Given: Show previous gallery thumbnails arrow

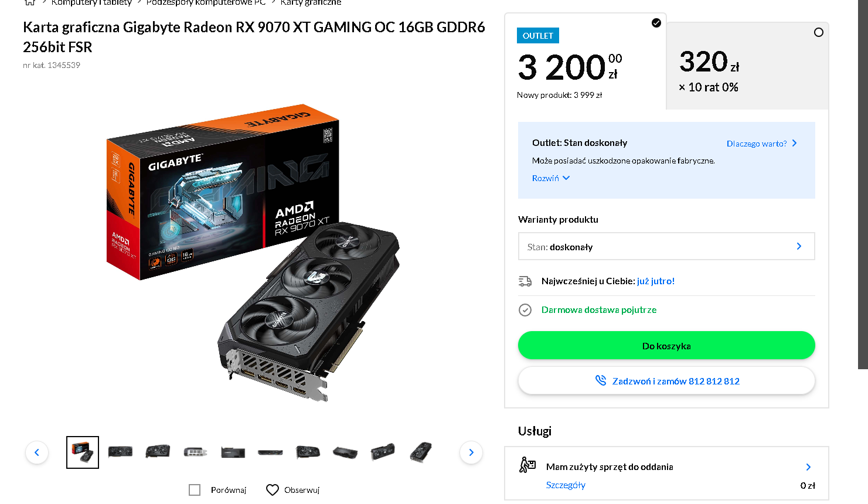Looking at the screenshot, I should click(37, 452).
